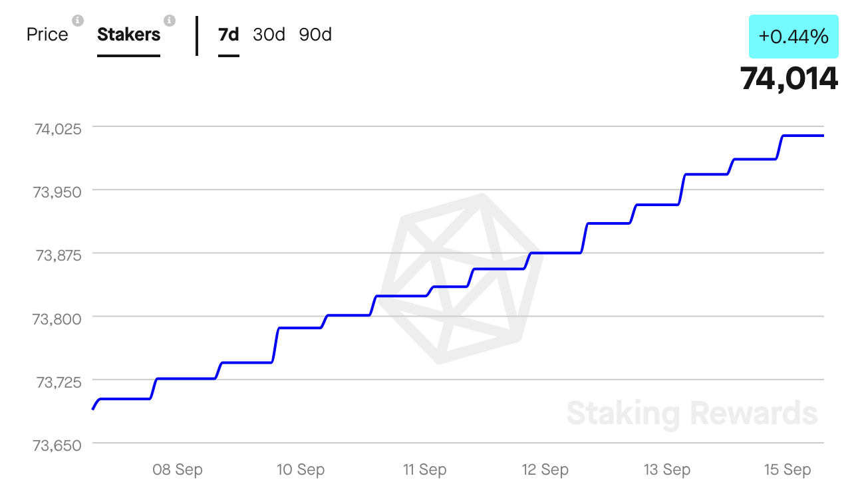Click the Staking Rewards polyhedron watermark logo
Screen dimensions: 858x504
tap(463, 279)
